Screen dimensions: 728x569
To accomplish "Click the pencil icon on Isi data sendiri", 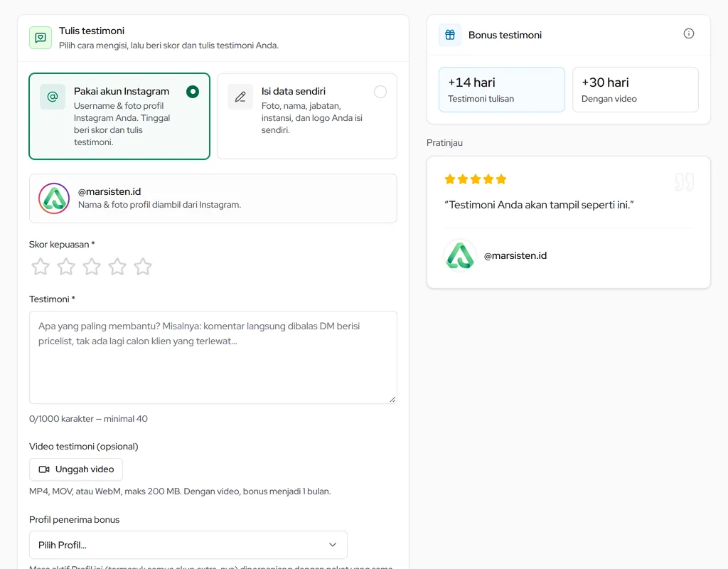I will [x=240, y=97].
